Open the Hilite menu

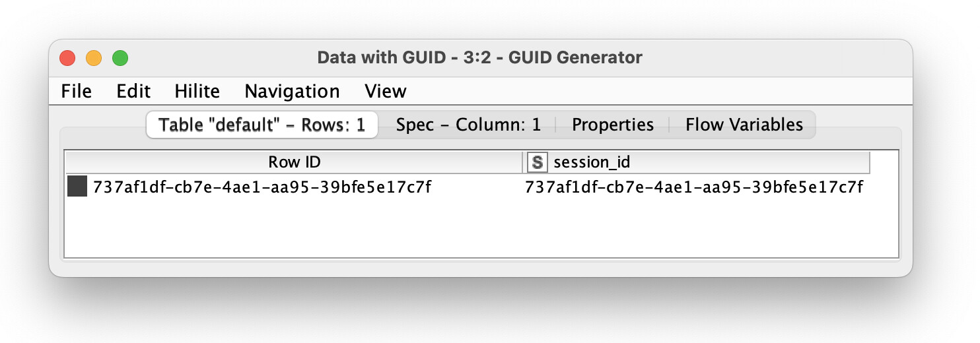[197, 91]
